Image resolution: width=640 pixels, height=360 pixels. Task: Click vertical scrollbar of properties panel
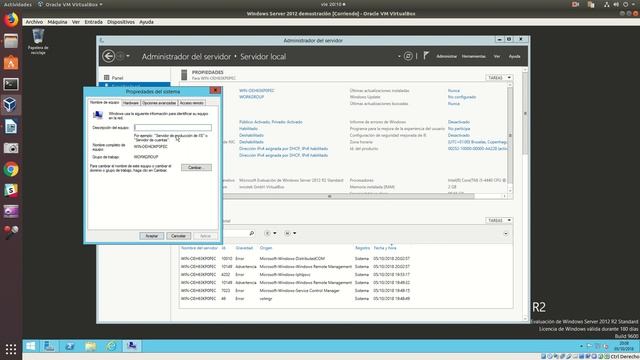click(x=510, y=137)
